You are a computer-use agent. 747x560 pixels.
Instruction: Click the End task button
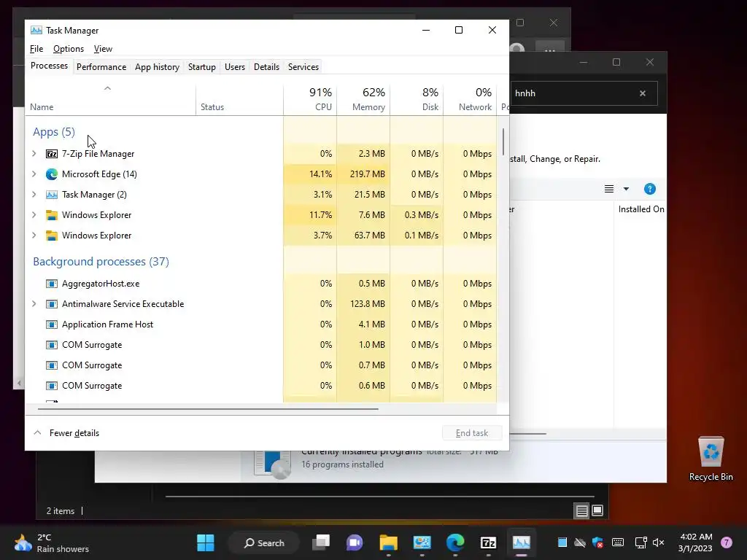pos(472,433)
